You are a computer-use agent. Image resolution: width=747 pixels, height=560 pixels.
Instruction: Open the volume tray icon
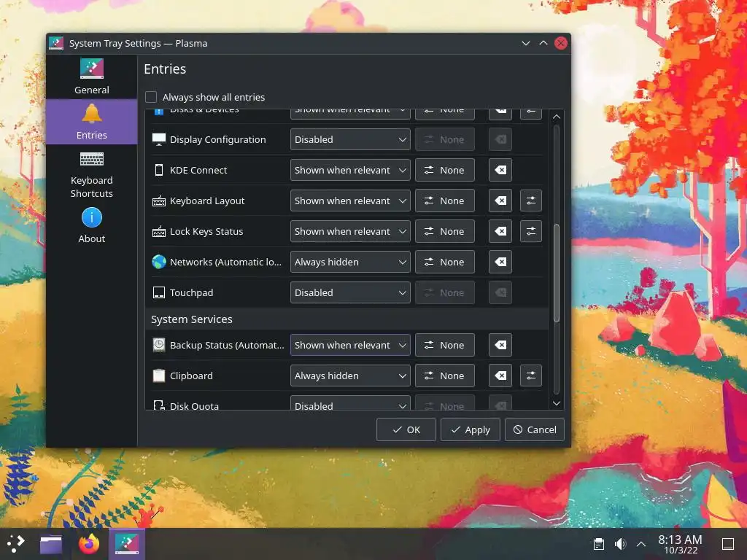pos(620,544)
